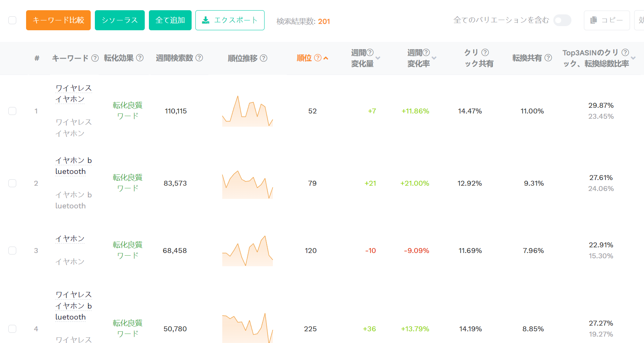This screenshot has width=644, height=343.
Task: Click help icon next to 転換共有 header
Action: pos(548,58)
